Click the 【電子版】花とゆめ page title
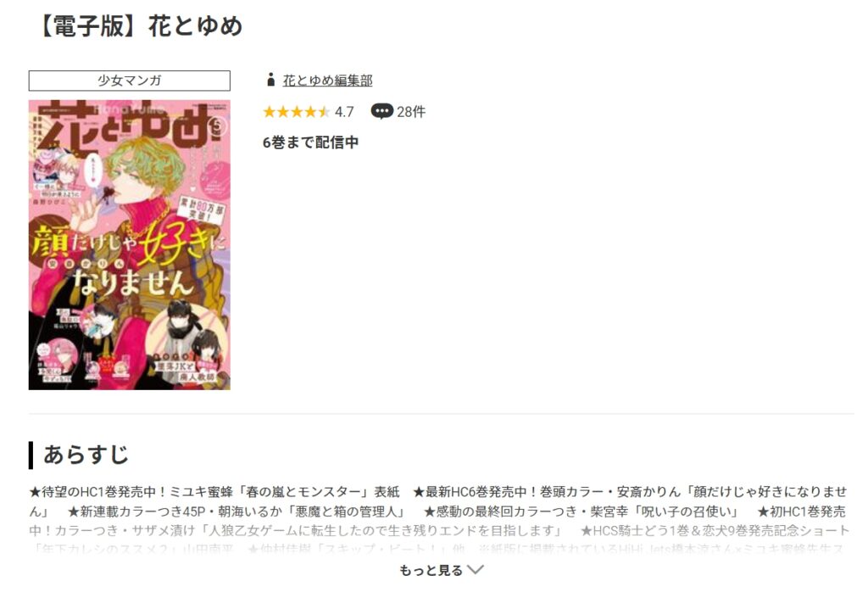 pos(141,26)
